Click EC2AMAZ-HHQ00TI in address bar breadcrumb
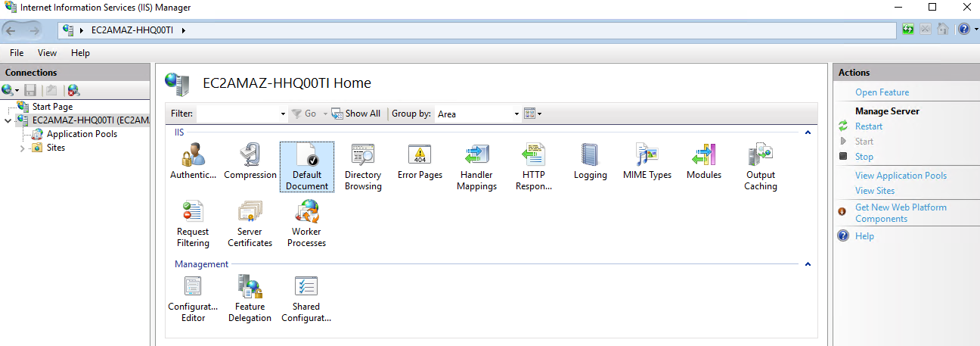The width and height of the screenshot is (980, 346). pyautogui.click(x=133, y=30)
